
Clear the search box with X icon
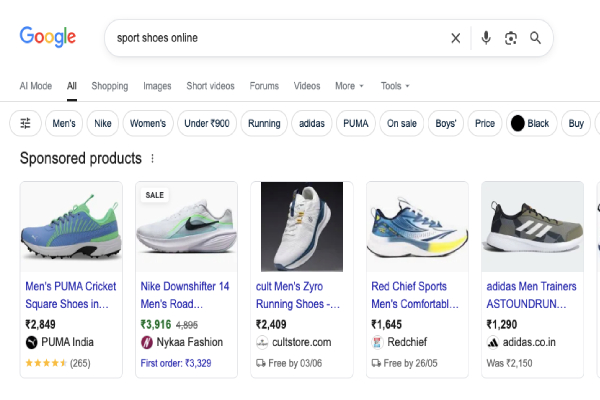(455, 38)
